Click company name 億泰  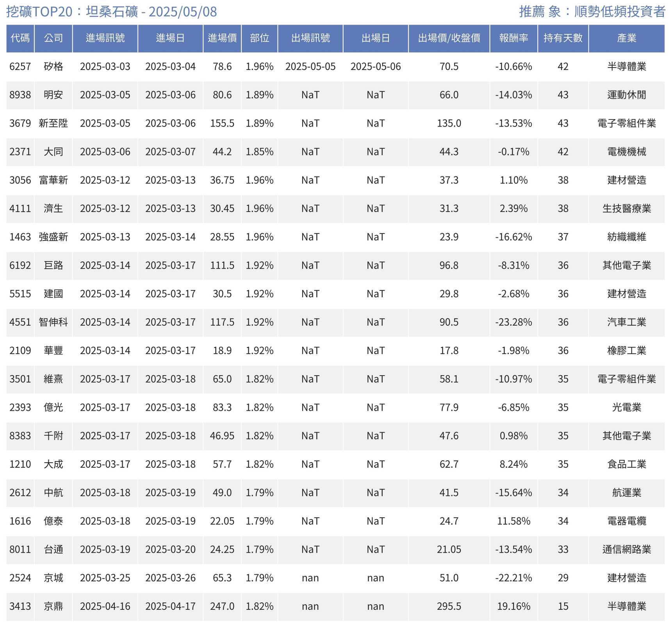coord(53,521)
